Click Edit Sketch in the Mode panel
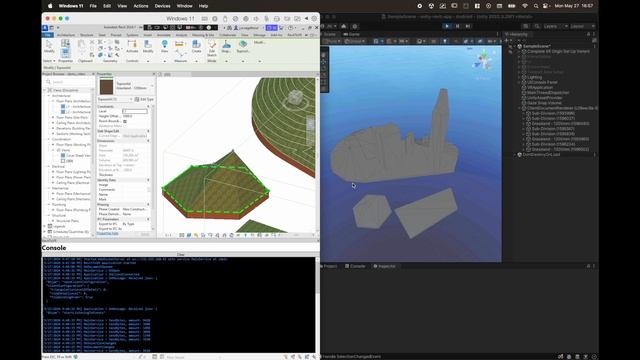Image resolution: width=640 pixels, height=360 pixels. click(212, 48)
